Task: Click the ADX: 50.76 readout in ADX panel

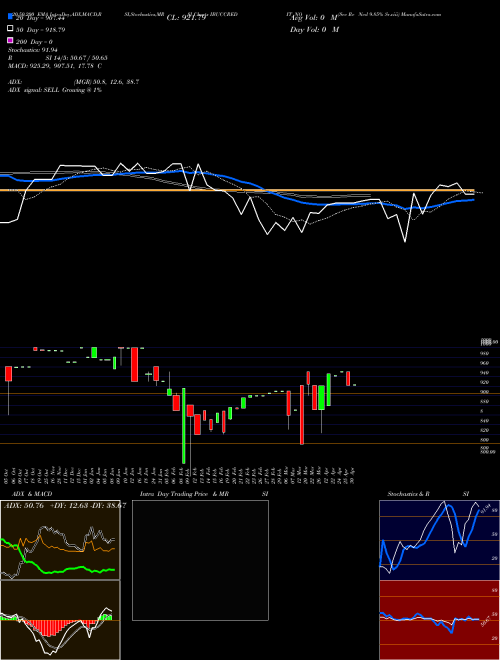Action: (x=24, y=506)
